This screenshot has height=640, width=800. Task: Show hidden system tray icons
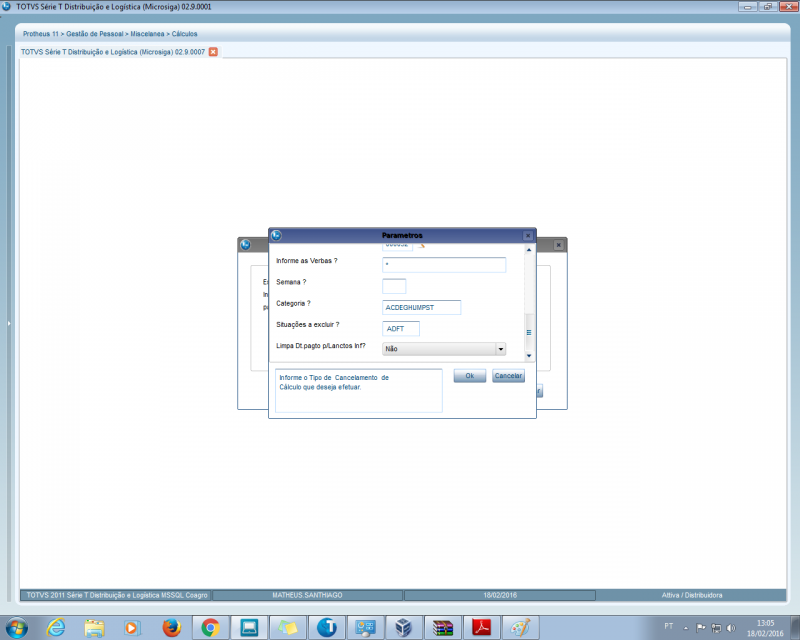(x=686, y=628)
